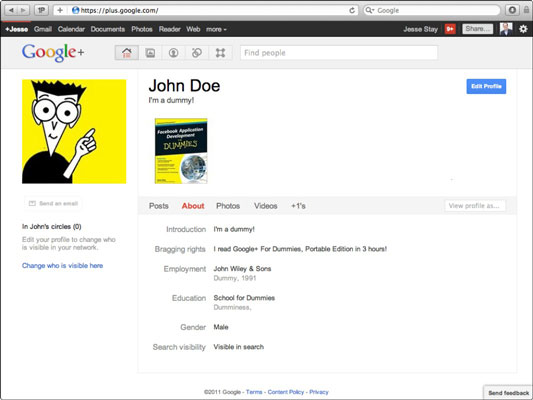The image size is (533, 400).
Task: Open the Photos icon in Google+ toolbar
Action: [x=150, y=53]
